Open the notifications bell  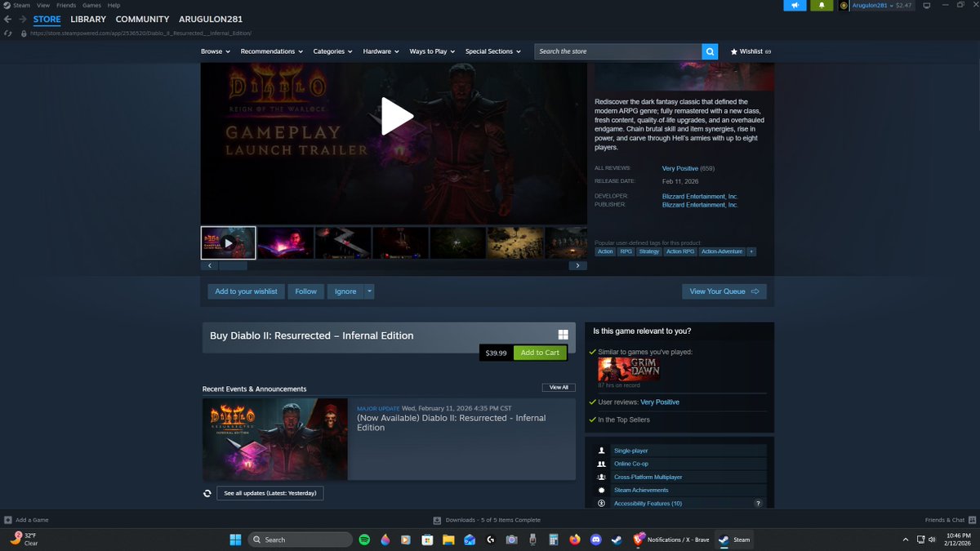(821, 5)
